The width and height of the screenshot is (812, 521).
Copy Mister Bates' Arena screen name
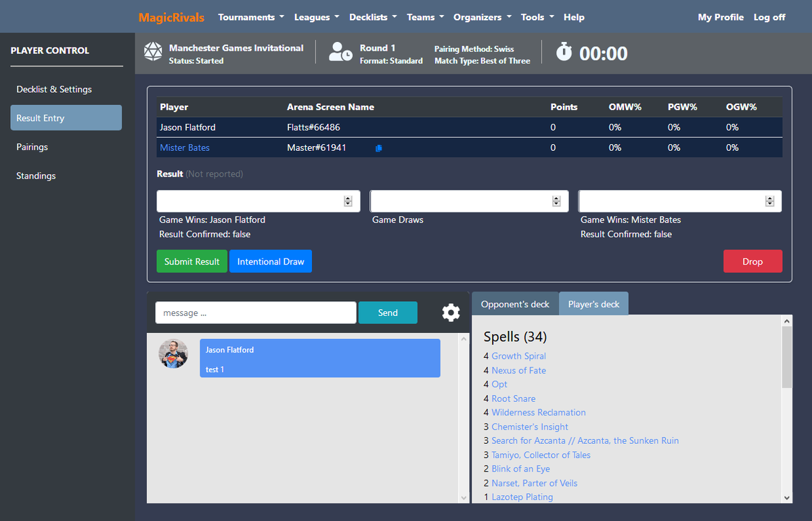click(378, 148)
